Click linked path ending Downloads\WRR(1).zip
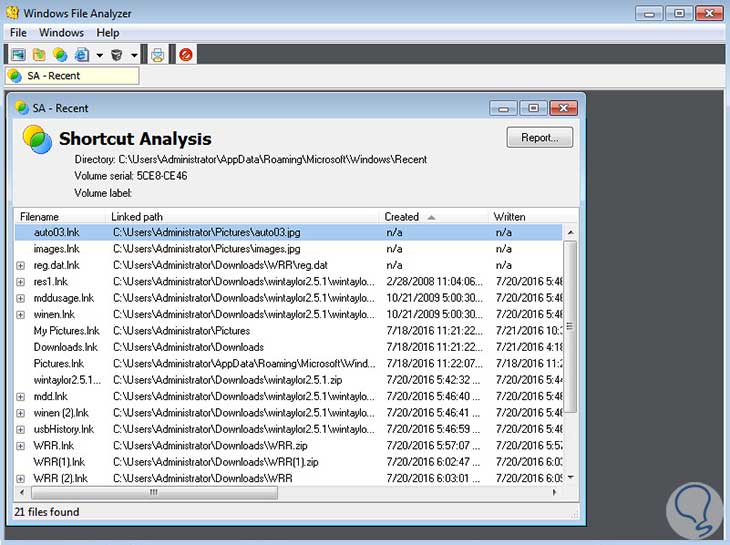The image size is (730, 545). coord(216,462)
